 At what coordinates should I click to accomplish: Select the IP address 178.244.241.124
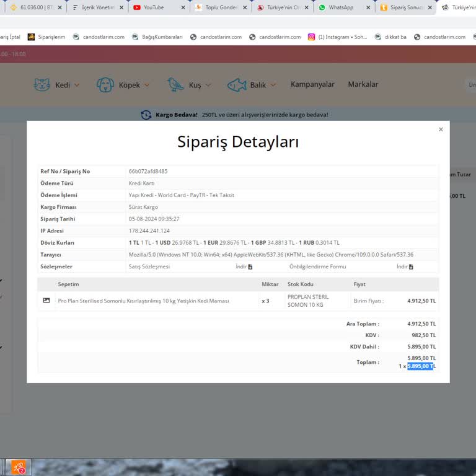click(149, 231)
